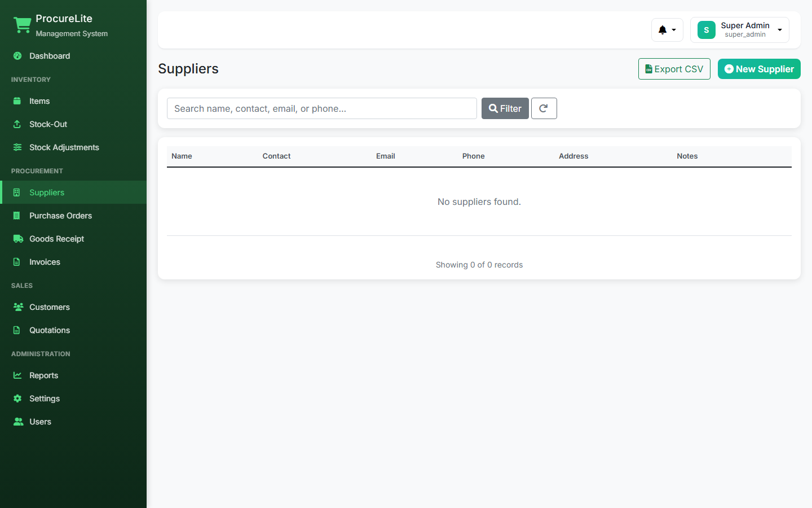Click the Export CSV button
The width and height of the screenshot is (812, 508).
click(x=674, y=69)
